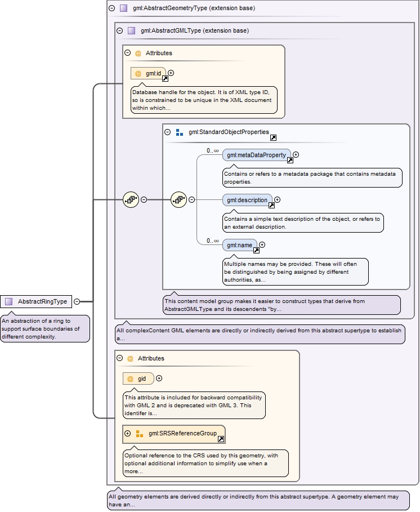Image resolution: width=420 pixels, height=512 pixels.
Task: Follow the gml:id reference arrow icon
Action: 165,79
